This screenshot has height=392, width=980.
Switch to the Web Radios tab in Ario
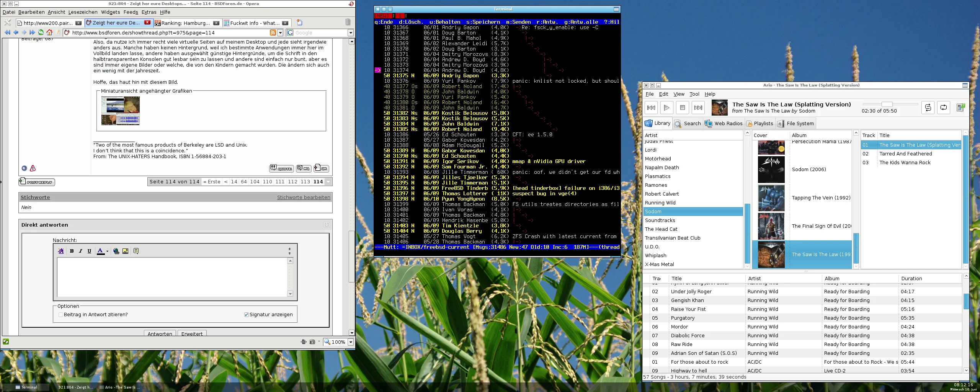(x=724, y=123)
